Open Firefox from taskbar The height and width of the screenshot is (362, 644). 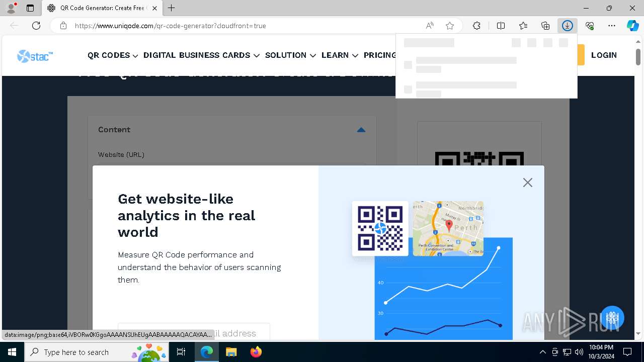coord(256,352)
